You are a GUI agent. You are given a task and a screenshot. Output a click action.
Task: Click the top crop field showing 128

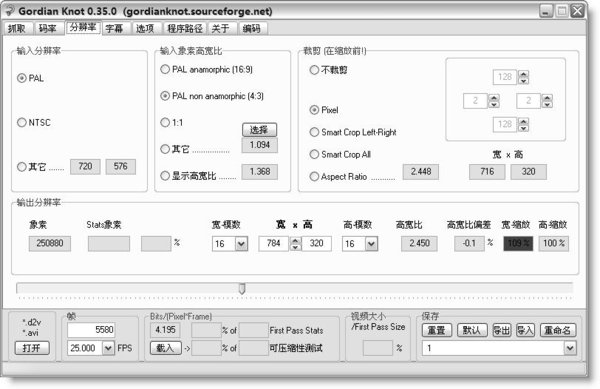[x=505, y=77]
